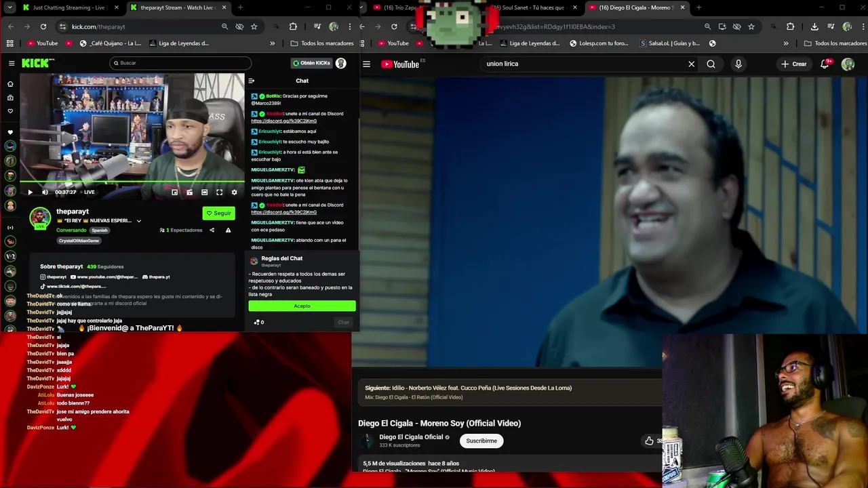868x488 pixels.
Task: Open theparayt Instagram link
Action: pos(54,277)
